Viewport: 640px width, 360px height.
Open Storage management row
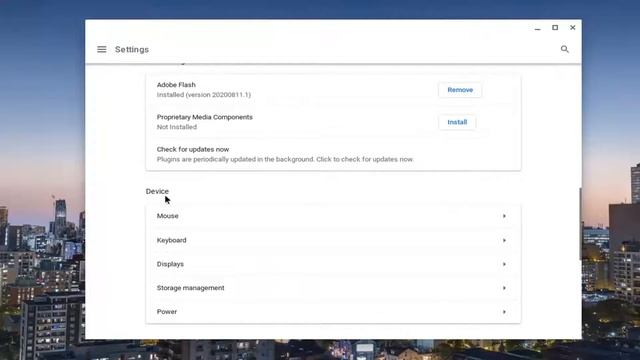pos(333,288)
